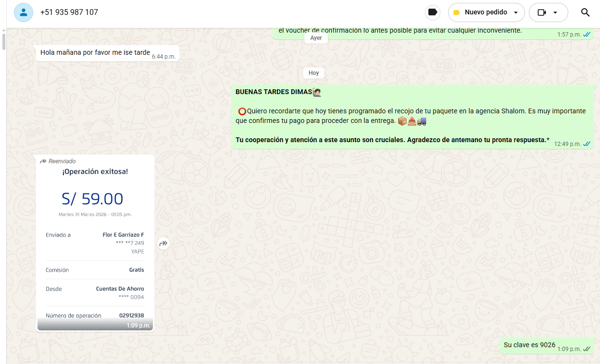Select the 'Hola mañana por favor' message
The image size is (600, 364).
pyautogui.click(x=95, y=53)
